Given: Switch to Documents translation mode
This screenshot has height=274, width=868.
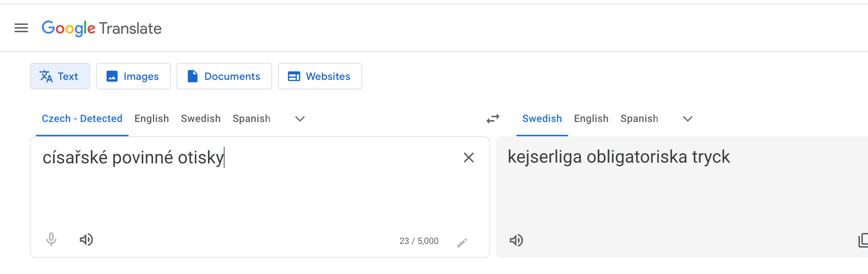Looking at the screenshot, I should 224,76.
